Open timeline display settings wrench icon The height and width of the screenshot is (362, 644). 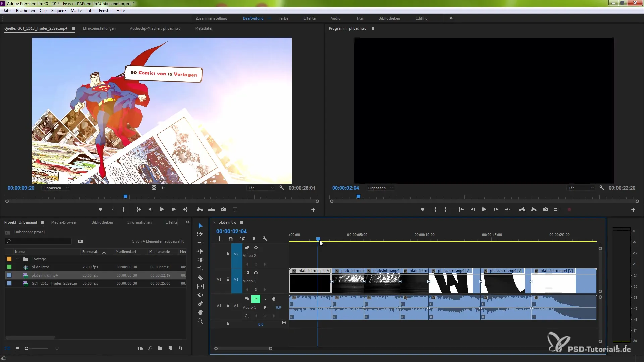tap(265, 239)
